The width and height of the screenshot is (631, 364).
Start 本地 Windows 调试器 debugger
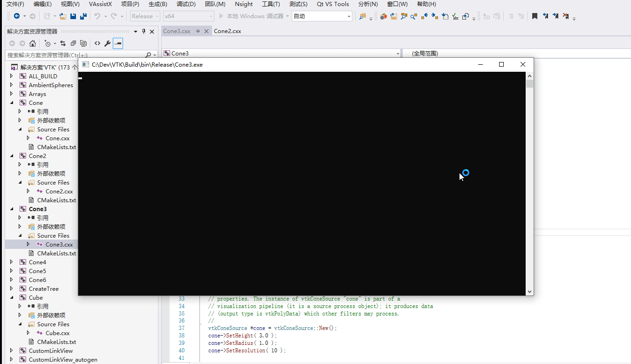pos(254,16)
